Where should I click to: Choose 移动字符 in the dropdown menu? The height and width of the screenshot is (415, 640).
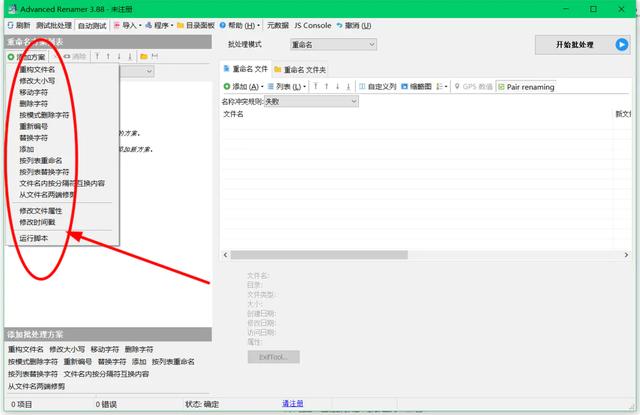pos(33,92)
